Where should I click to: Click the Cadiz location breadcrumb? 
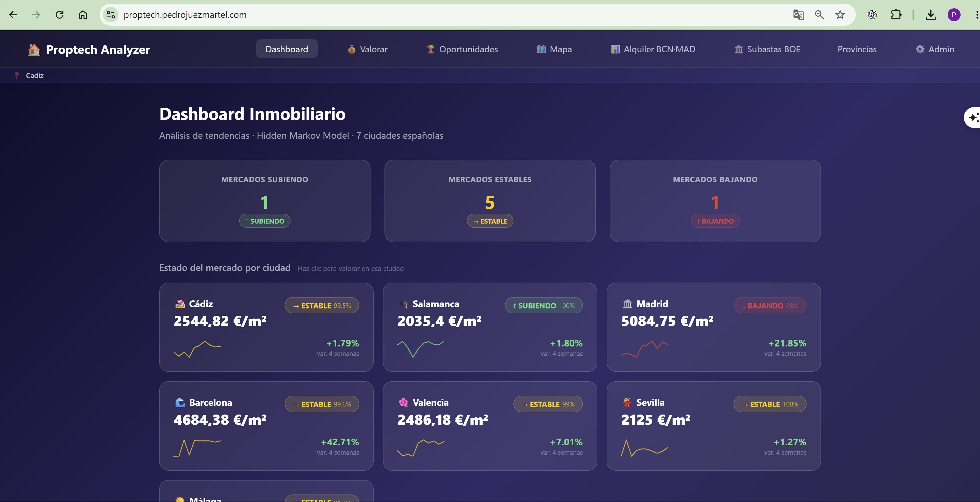pyautogui.click(x=35, y=75)
